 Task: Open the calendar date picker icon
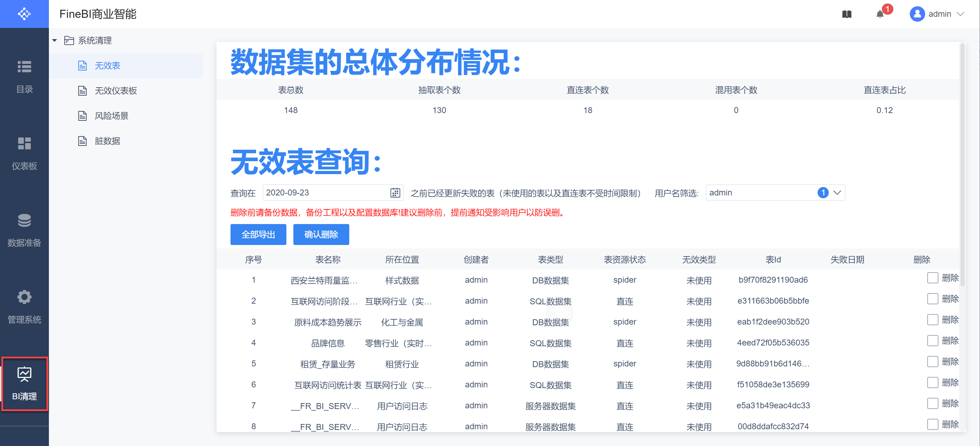click(x=395, y=193)
